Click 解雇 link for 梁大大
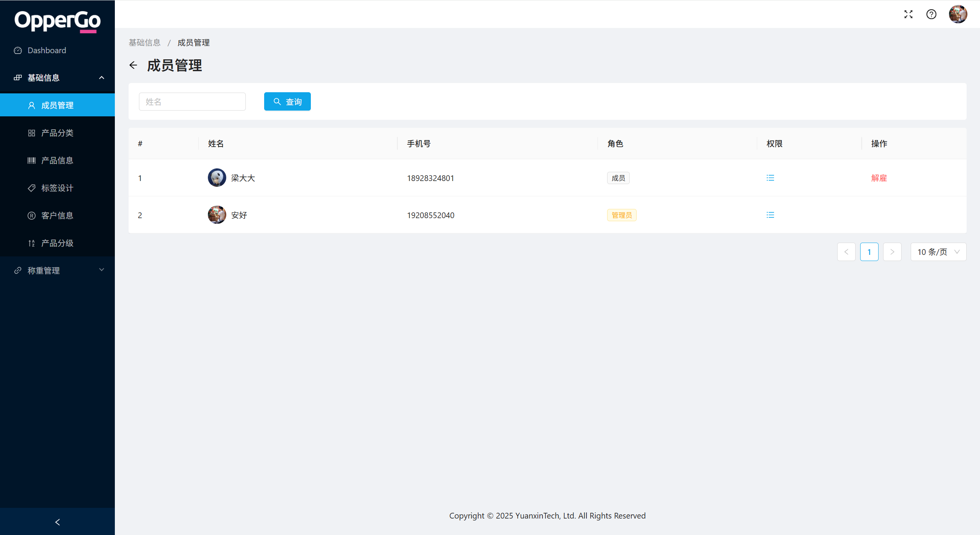This screenshot has width=980, height=535. [879, 178]
